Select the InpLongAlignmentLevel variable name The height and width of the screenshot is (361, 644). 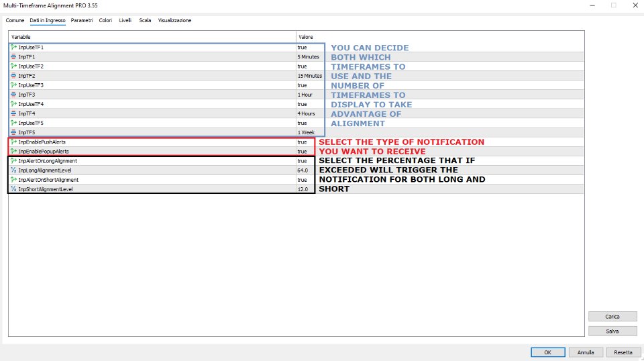tap(45, 170)
